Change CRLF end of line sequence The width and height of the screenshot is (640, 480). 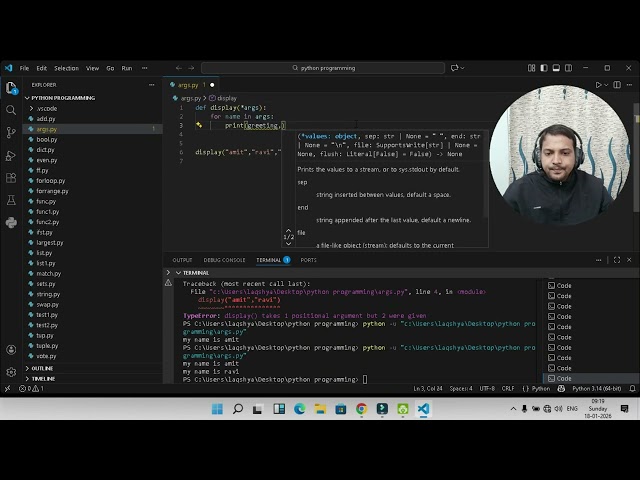508,389
